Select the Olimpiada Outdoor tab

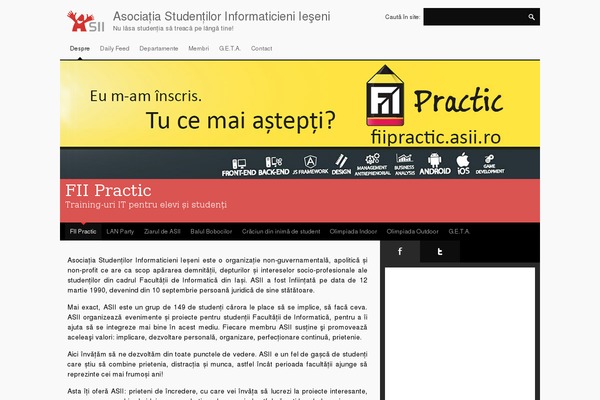pos(412,232)
